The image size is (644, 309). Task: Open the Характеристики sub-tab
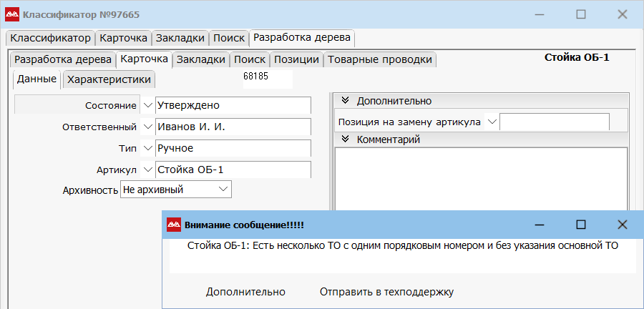(x=109, y=79)
